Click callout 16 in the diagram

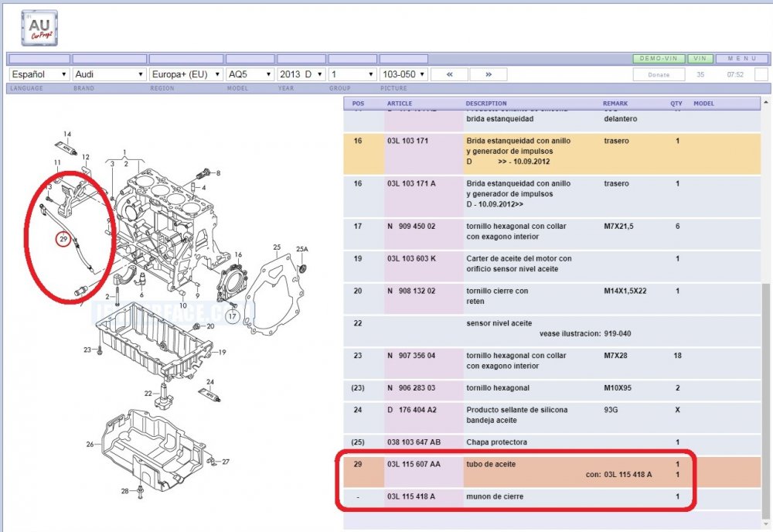coord(238,255)
